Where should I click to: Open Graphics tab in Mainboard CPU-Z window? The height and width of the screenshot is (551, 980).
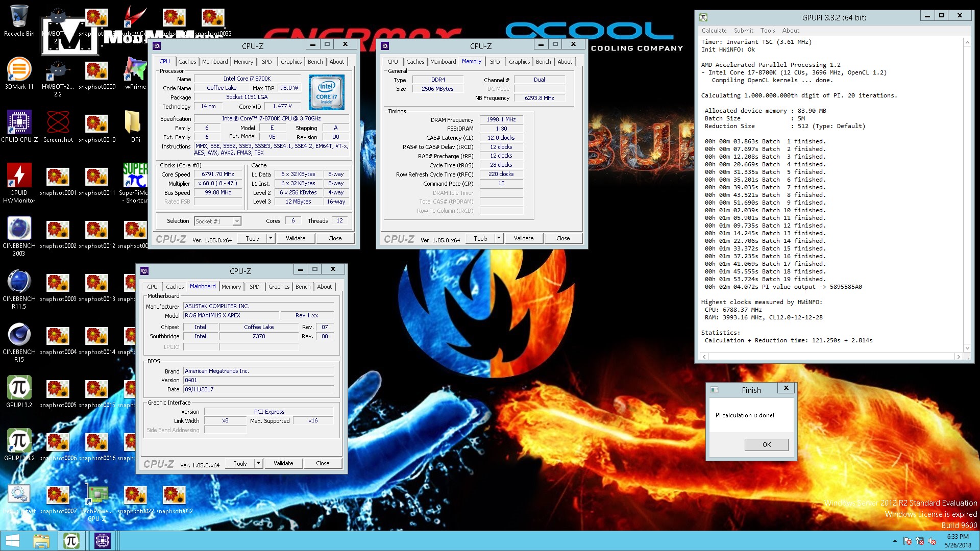click(x=279, y=287)
